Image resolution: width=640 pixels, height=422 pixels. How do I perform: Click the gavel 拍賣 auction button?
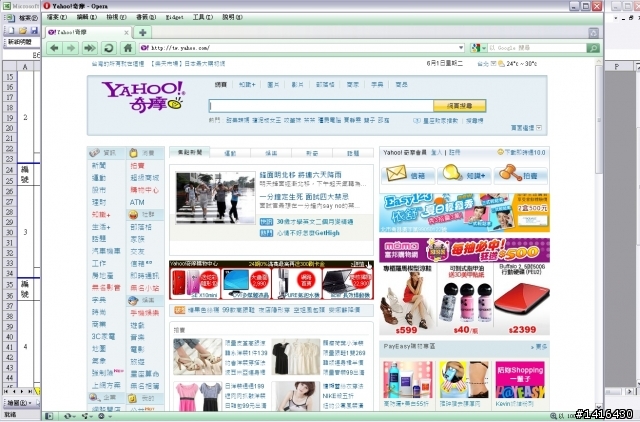click(520, 175)
